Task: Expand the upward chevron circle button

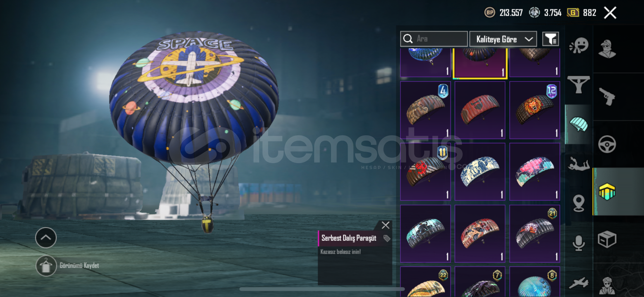Action: coord(46,238)
